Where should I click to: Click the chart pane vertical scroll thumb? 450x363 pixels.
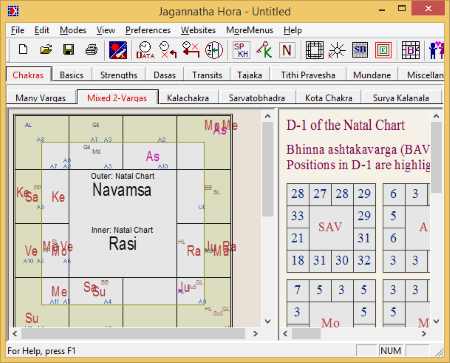[267, 169]
